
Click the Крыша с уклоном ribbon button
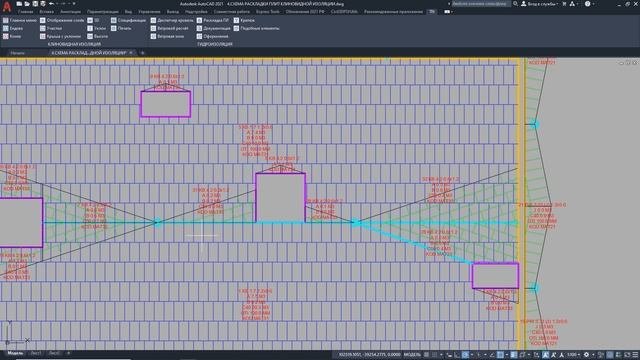click(60, 36)
